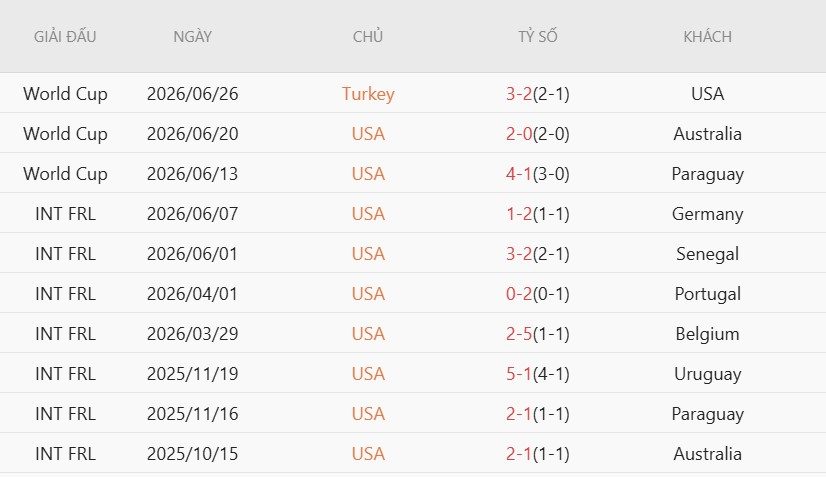The width and height of the screenshot is (826, 477).
Task: Open the 0-2 score versus Portugal
Action: click(519, 294)
